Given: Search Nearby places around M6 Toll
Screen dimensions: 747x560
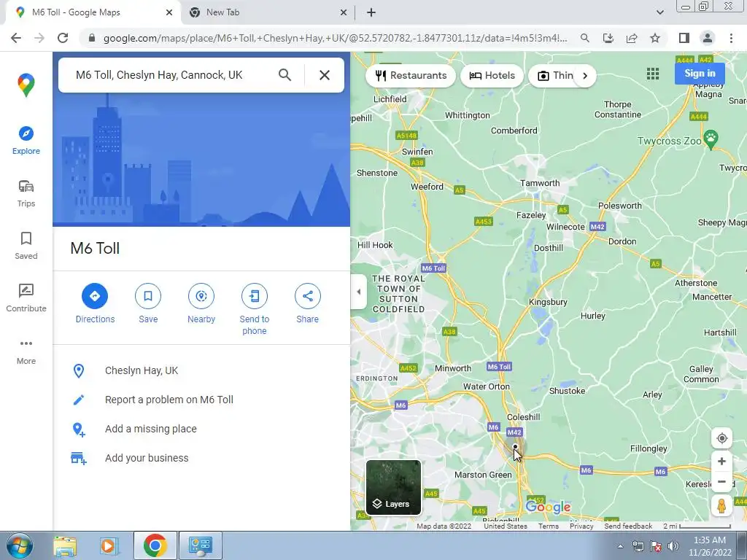Looking at the screenshot, I should pyautogui.click(x=201, y=303).
